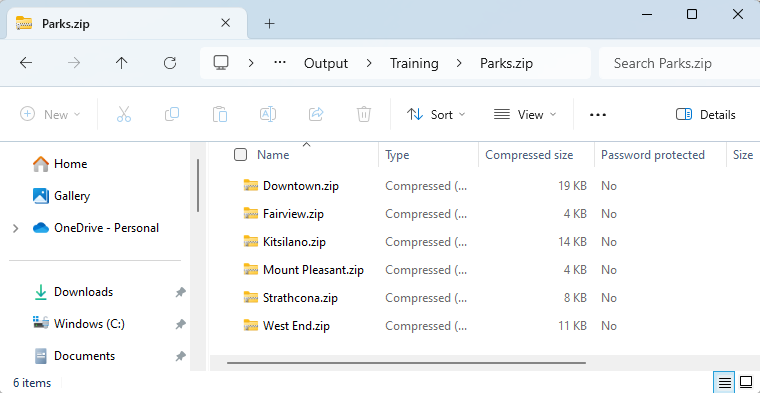Image resolution: width=760 pixels, height=393 pixels.
Task: Go back with the Back arrow
Action: (26, 63)
